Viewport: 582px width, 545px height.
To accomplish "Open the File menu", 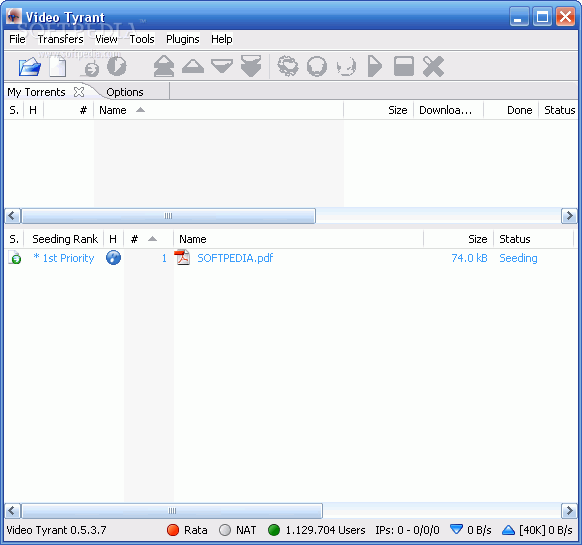I will 17,39.
